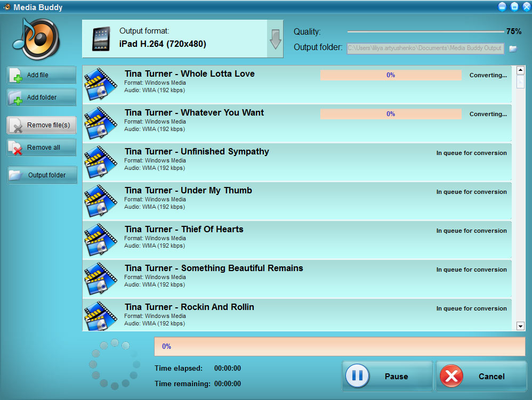
Task: Close the Media Buddy window
Action: click(527, 7)
